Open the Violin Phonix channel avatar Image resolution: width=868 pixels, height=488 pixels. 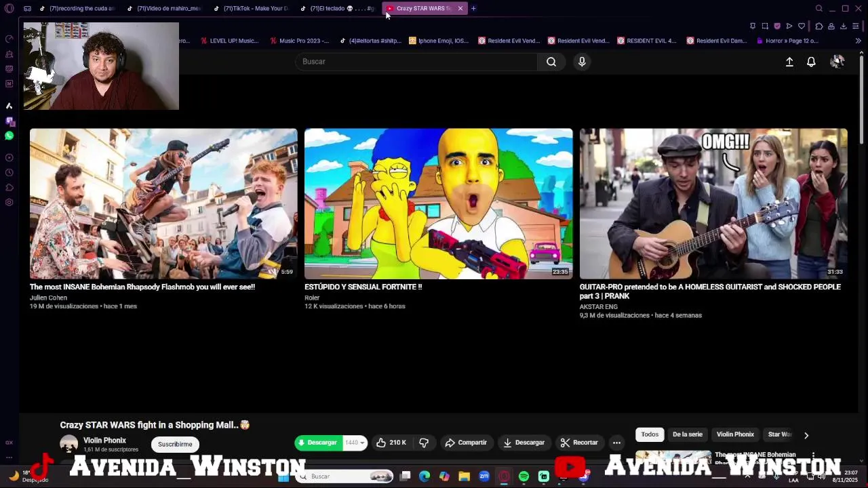point(69,444)
